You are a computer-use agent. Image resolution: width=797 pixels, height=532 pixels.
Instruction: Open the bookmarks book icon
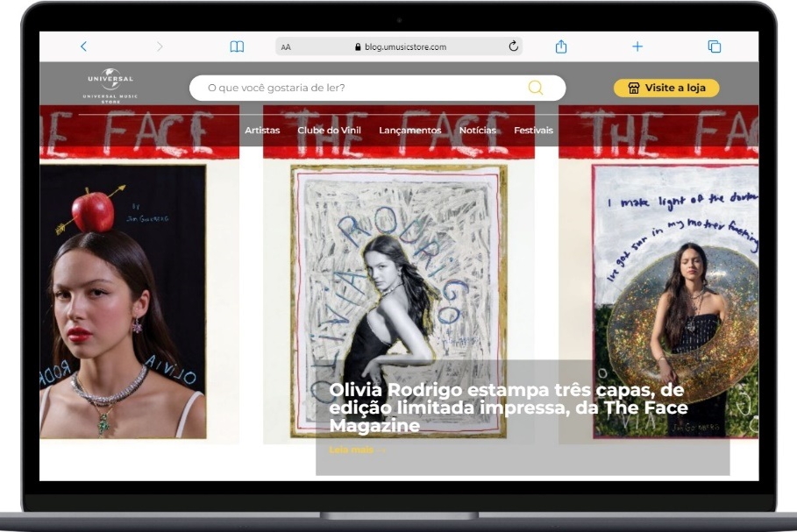pos(237,46)
